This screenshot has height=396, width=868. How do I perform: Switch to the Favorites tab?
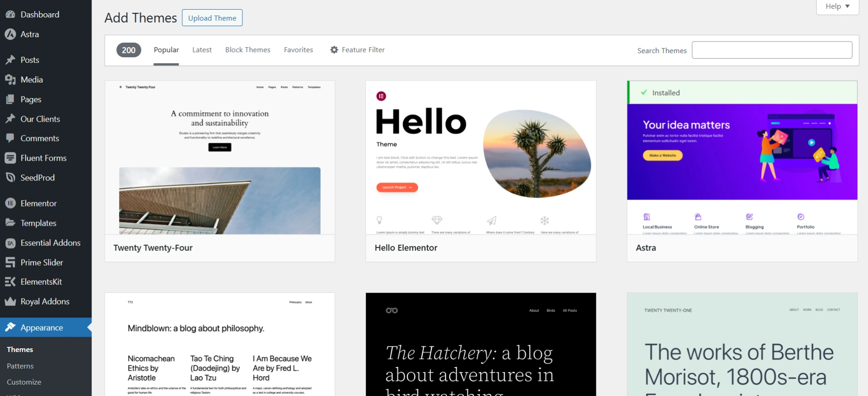point(299,50)
